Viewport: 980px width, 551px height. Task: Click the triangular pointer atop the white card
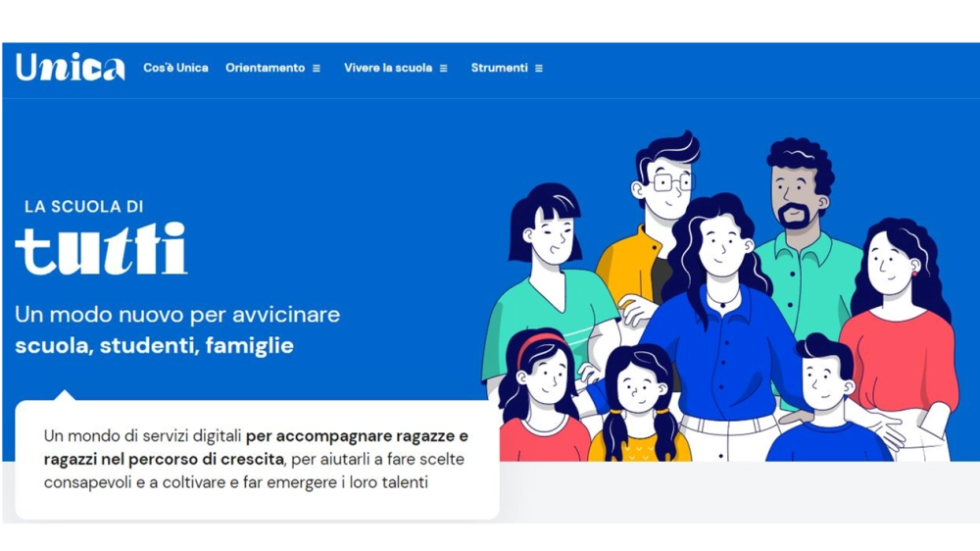[x=65, y=395]
